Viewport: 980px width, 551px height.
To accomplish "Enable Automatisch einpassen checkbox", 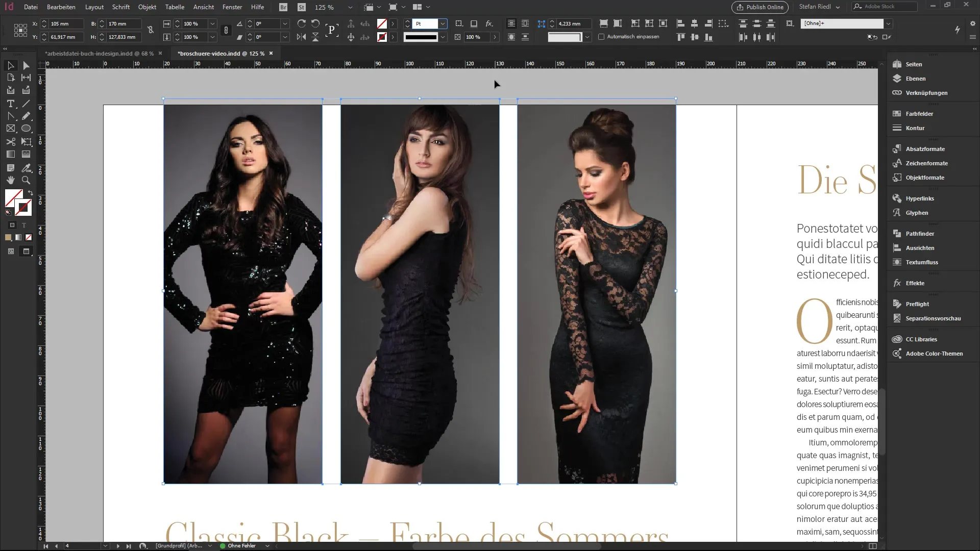I will [x=601, y=37].
